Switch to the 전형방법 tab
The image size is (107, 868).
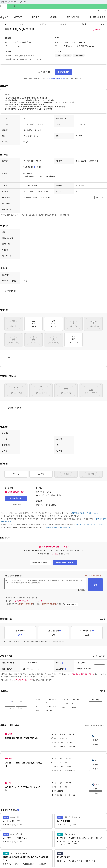coord(82,24)
